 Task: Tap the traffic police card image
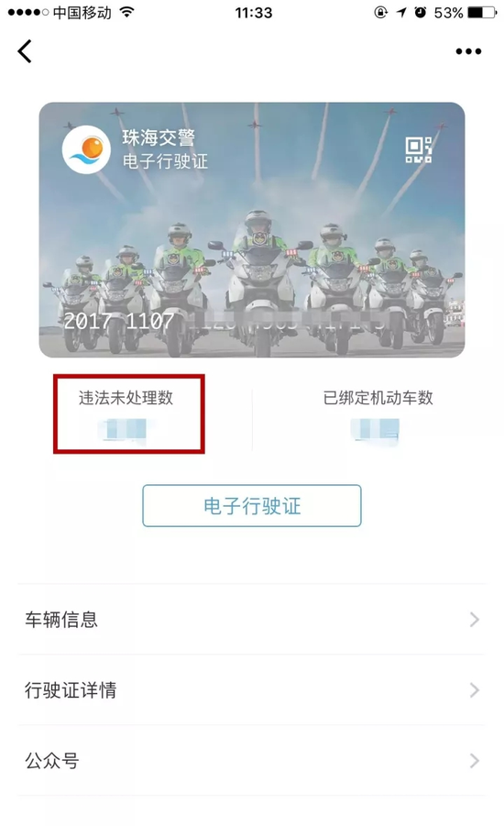pyautogui.click(x=252, y=230)
